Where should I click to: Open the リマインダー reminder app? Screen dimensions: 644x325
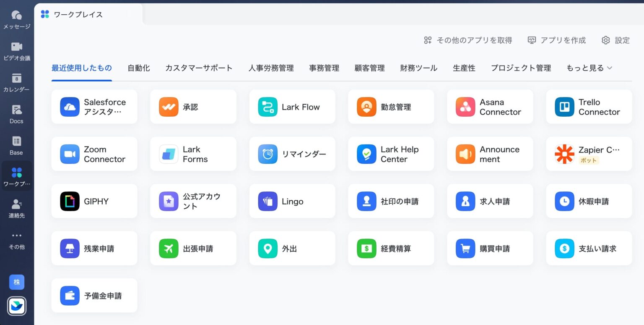tap(292, 154)
